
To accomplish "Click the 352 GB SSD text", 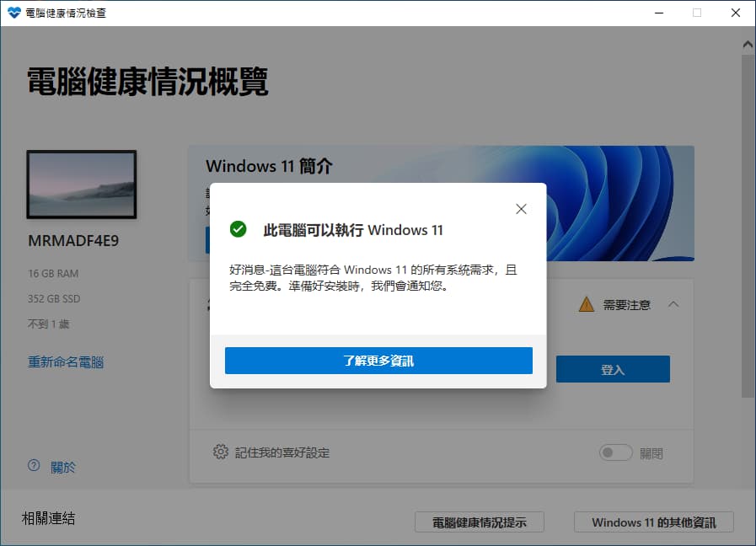I will pos(54,299).
